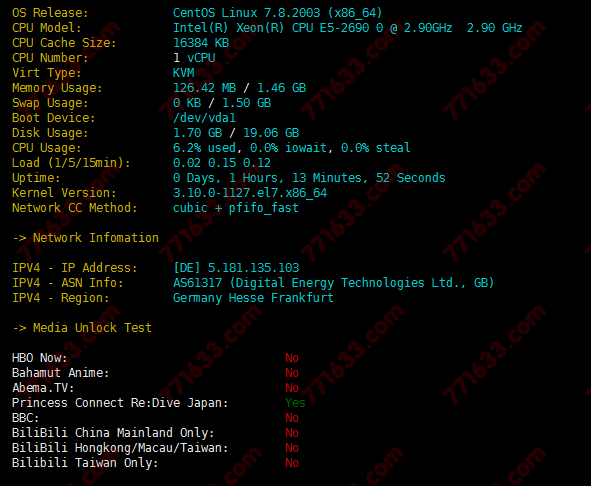Screen dimensions: 591x486
Task: Click the Bilibili Taiwan Only No result
Action: (292, 463)
